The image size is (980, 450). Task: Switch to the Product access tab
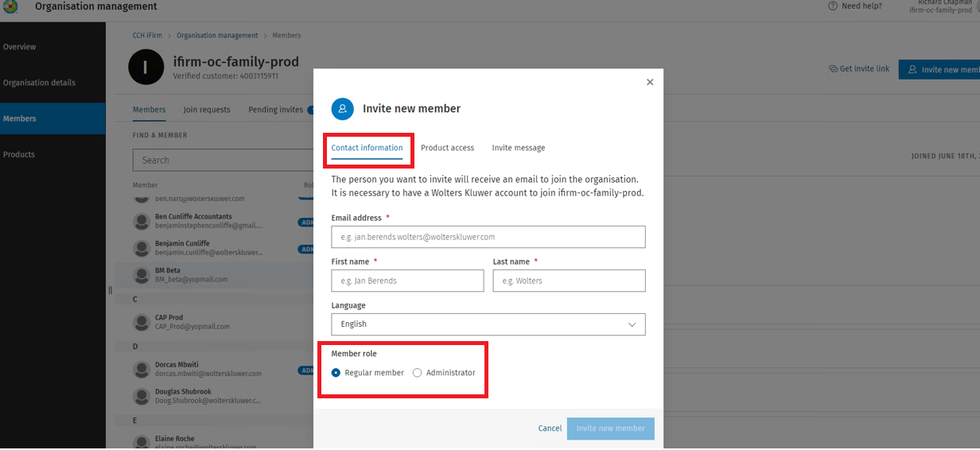[447, 148]
